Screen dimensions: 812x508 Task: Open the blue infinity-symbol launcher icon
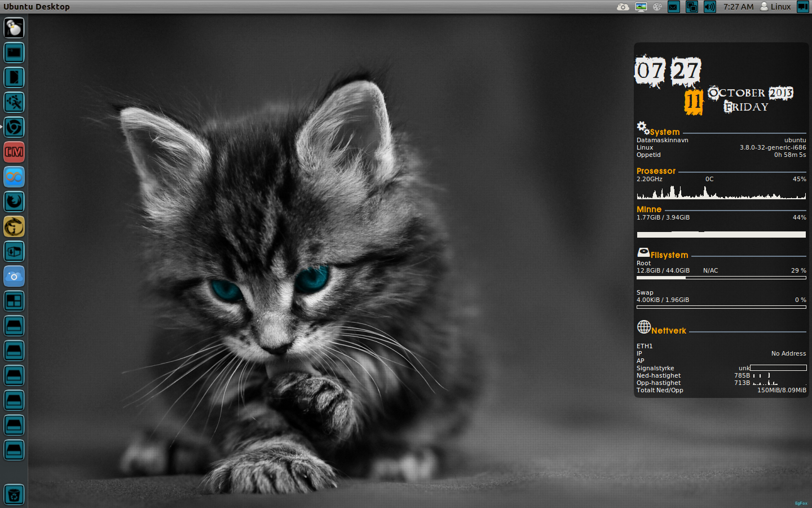pyautogui.click(x=14, y=177)
